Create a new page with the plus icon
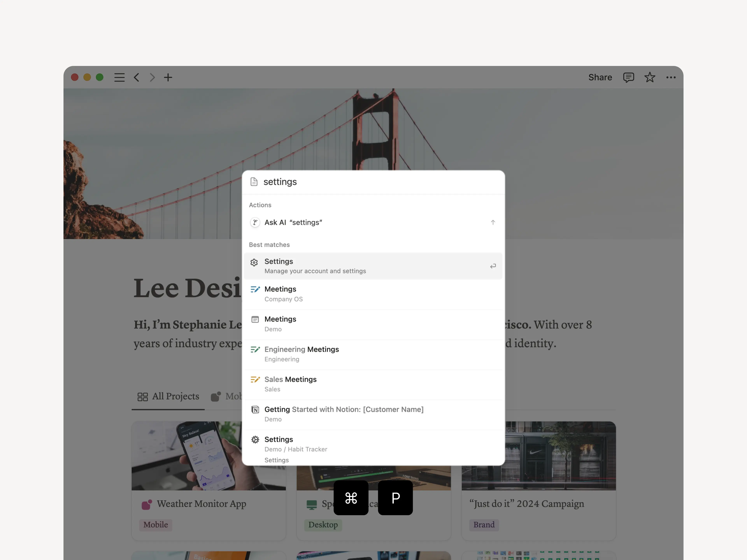The width and height of the screenshot is (747, 560). tap(168, 77)
